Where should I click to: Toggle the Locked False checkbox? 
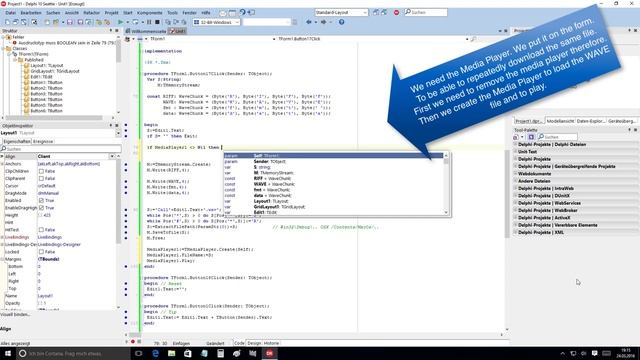pyautogui.click(x=41, y=252)
